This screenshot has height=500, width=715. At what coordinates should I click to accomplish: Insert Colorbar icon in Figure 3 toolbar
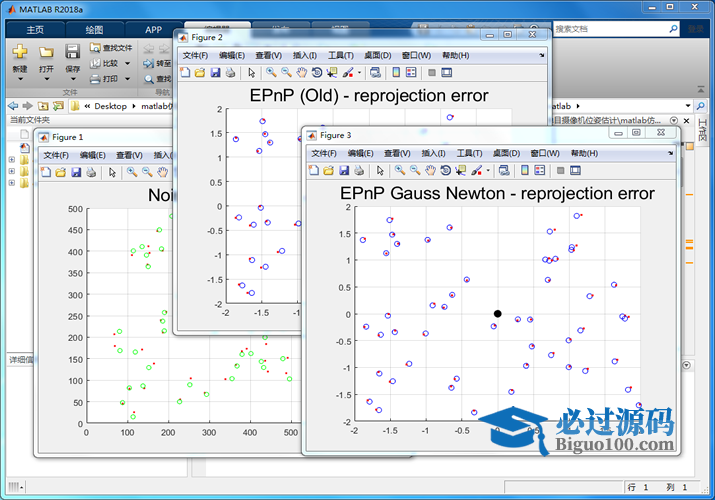[x=525, y=170]
